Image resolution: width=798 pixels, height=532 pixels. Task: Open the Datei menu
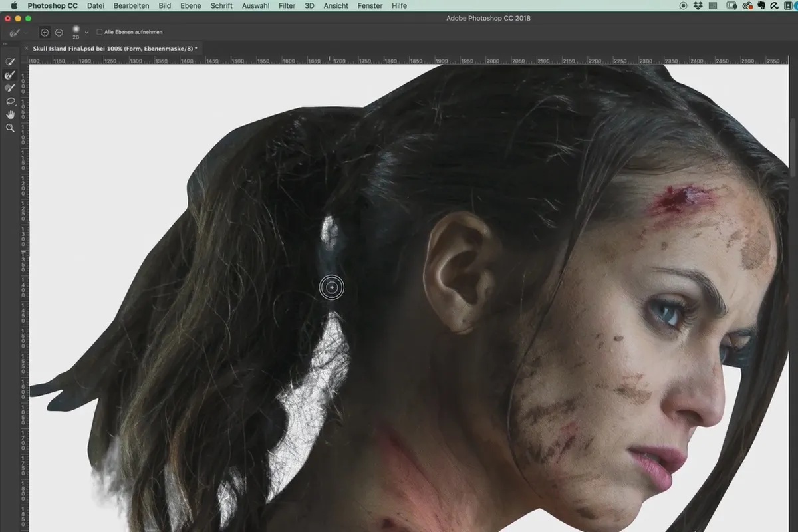point(96,5)
